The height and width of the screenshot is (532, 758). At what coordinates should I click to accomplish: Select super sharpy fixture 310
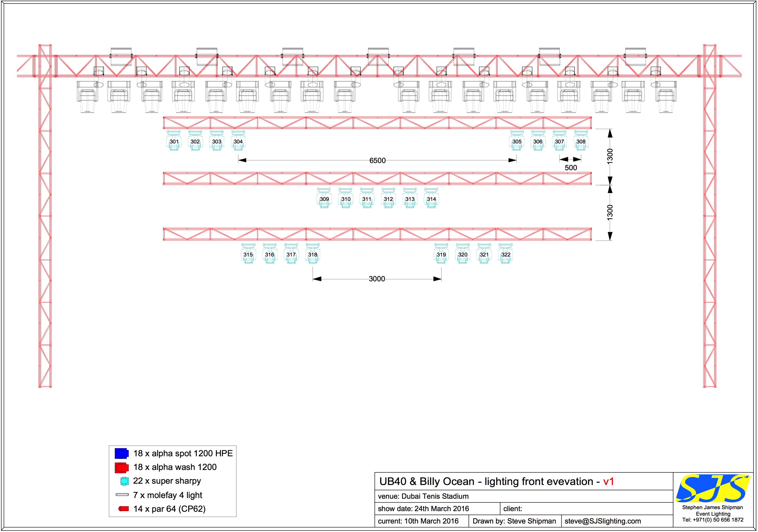[x=346, y=198]
